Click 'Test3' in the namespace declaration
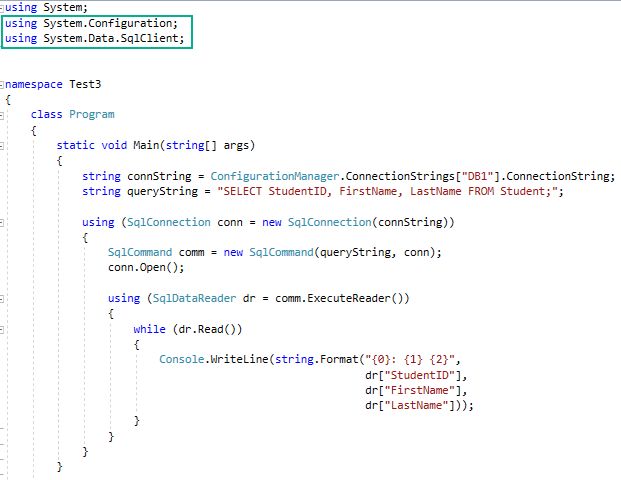 85,84
